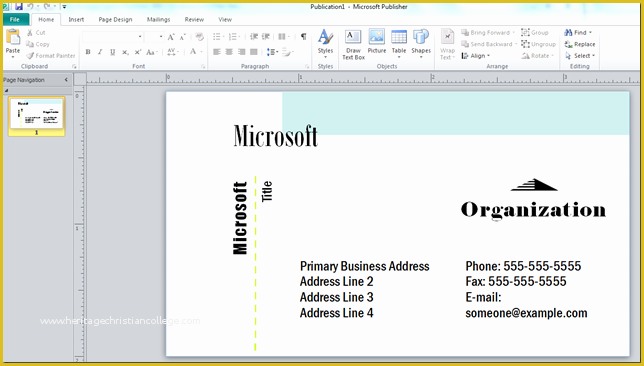Viewport: 644px width, 366px height.
Task: Open the File tab
Action: tap(15, 19)
